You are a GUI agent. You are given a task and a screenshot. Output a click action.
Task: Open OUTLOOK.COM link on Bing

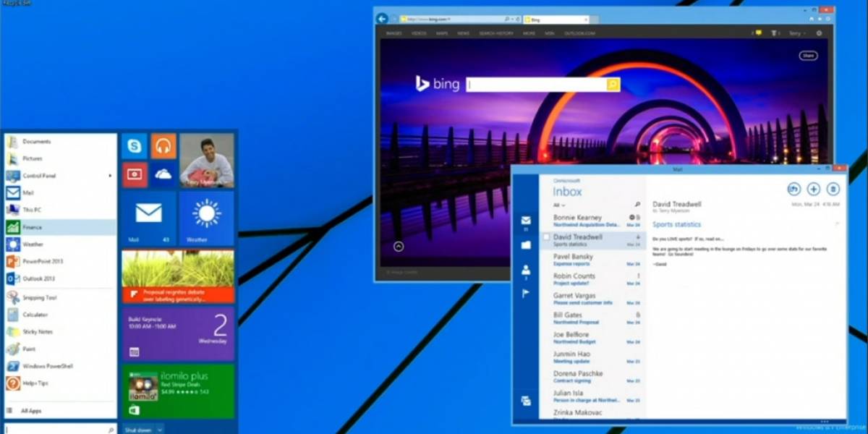pos(580,33)
